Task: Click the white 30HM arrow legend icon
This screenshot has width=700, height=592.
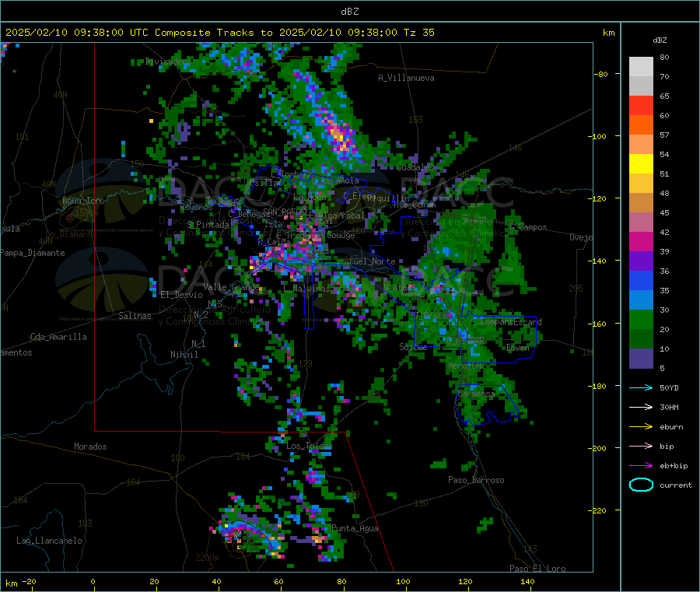Action: click(x=641, y=407)
